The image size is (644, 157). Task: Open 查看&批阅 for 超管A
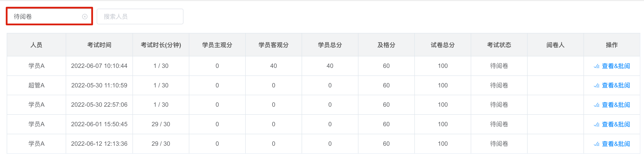coord(616,85)
